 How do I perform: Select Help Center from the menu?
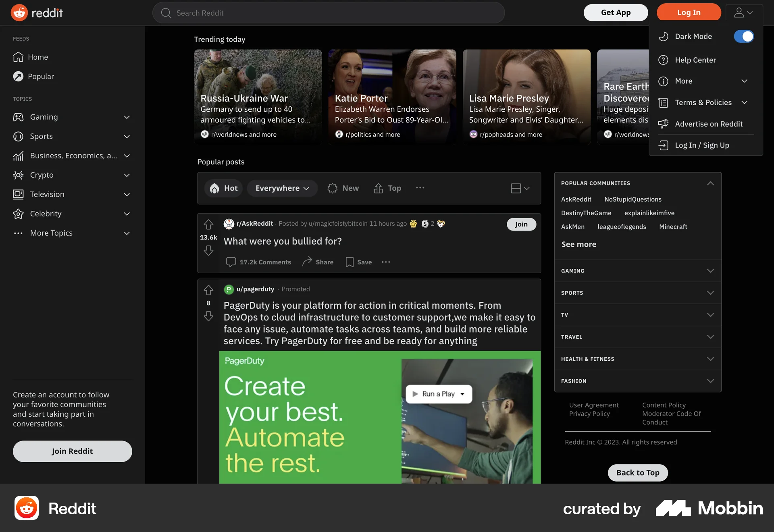pyautogui.click(x=695, y=60)
